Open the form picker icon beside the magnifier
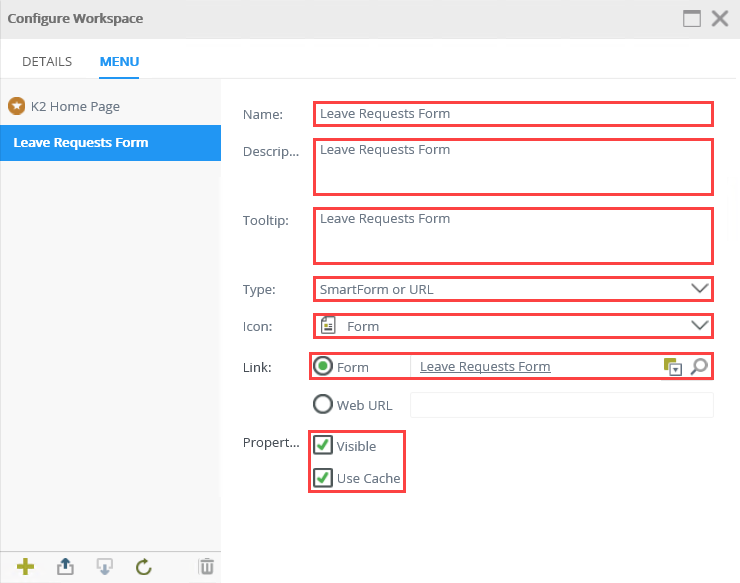Image resolution: width=740 pixels, height=583 pixels. pyautogui.click(x=673, y=367)
